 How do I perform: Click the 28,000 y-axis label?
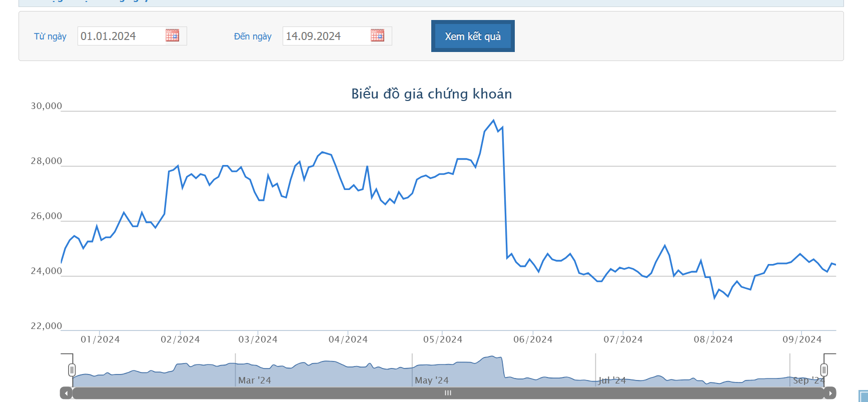47,161
